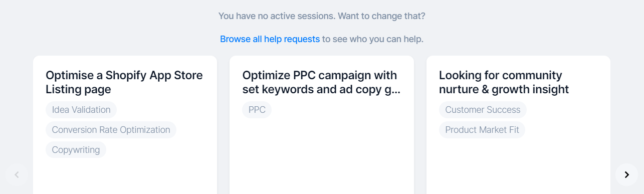This screenshot has height=194, width=644.
Task: Click empty area of community nurture card
Action: (x=518, y=165)
